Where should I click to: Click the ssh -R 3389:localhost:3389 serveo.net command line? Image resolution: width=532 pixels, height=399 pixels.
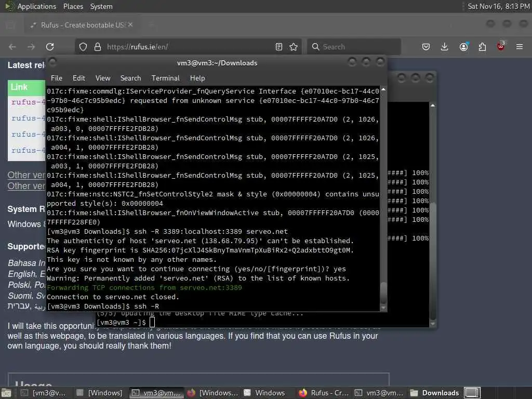[211, 231]
